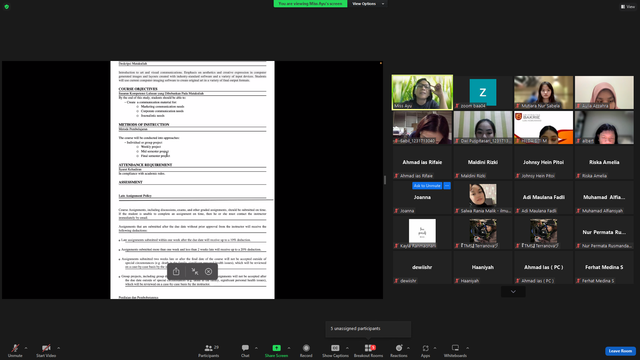Open the Apps panel
This screenshot has height=360, width=640.
425,350
